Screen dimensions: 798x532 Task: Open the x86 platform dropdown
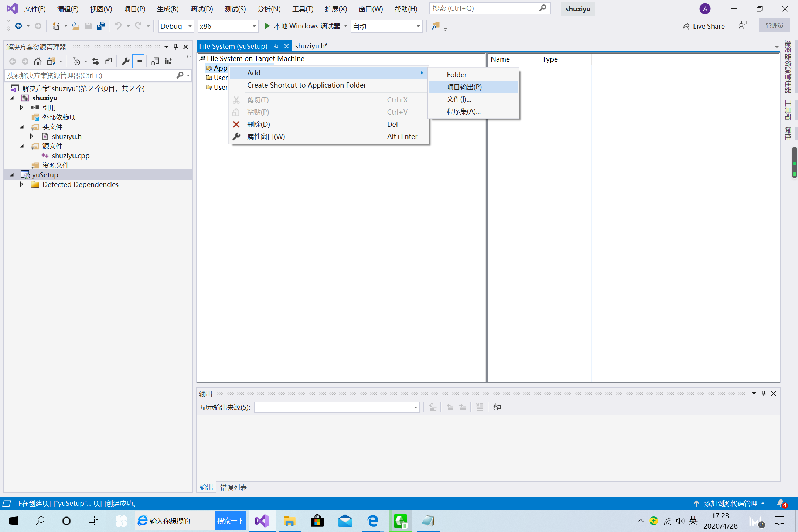227,26
